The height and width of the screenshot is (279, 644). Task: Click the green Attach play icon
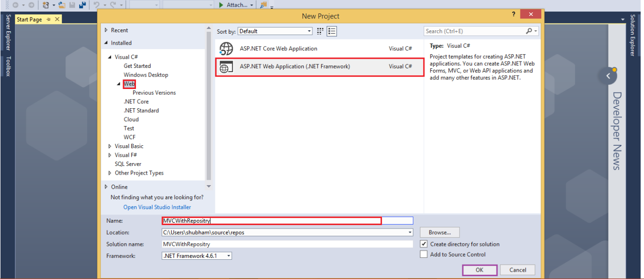pyautogui.click(x=221, y=5)
